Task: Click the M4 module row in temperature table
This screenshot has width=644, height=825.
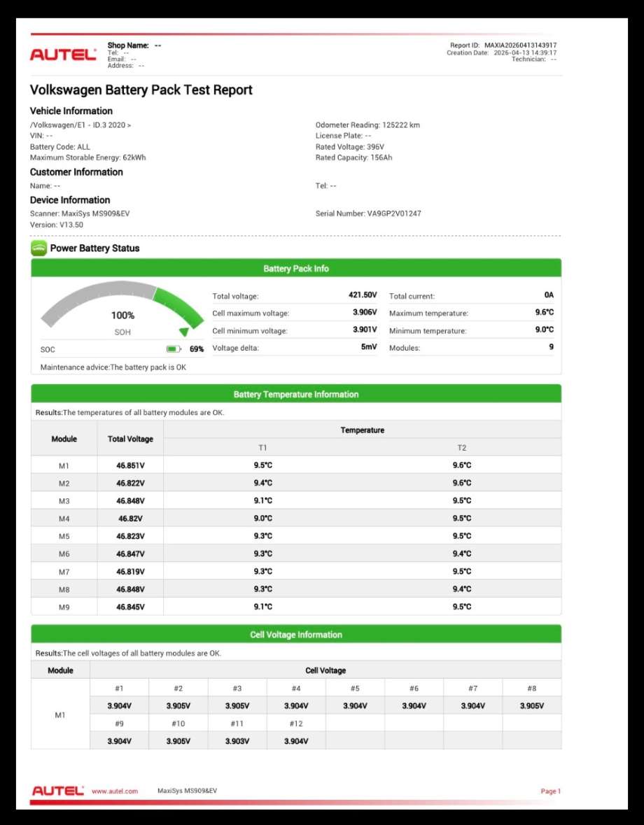Action: pyautogui.click(x=295, y=519)
